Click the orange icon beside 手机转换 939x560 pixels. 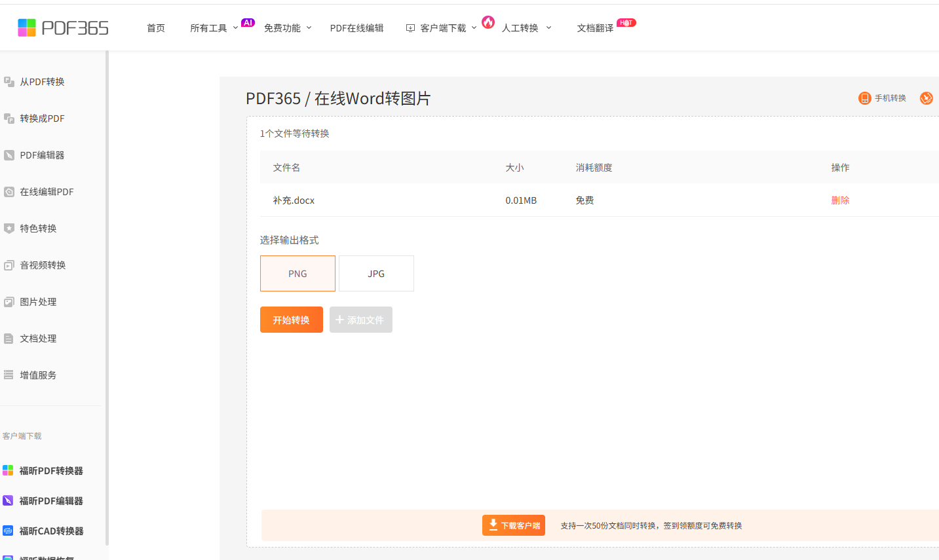[864, 98]
